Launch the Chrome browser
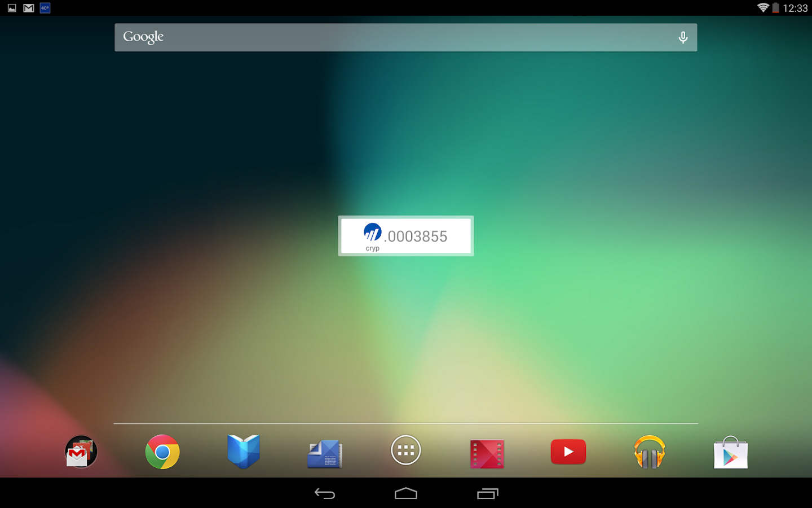Viewport: 812px width, 508px height. (162, 452)
